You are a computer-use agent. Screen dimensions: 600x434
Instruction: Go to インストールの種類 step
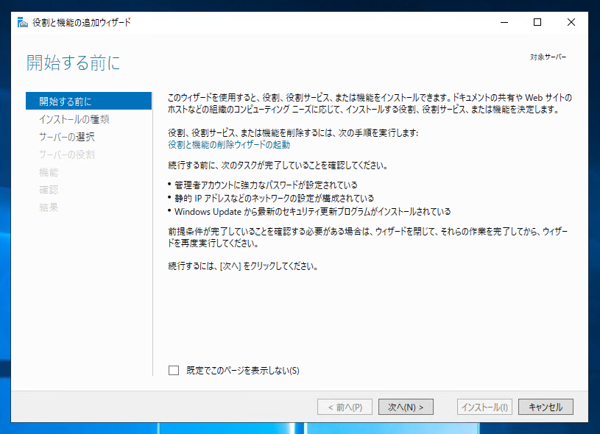[x=74, y=119]
